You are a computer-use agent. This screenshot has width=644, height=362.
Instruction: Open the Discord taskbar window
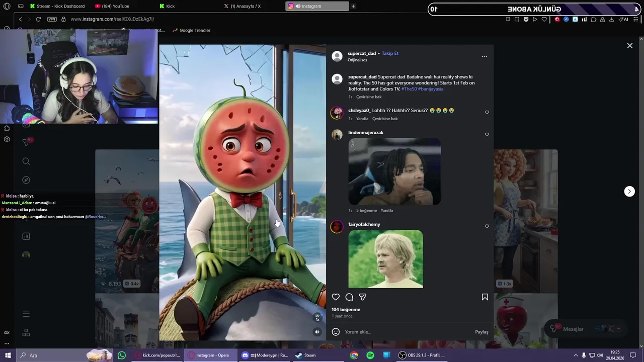[265, 355]
